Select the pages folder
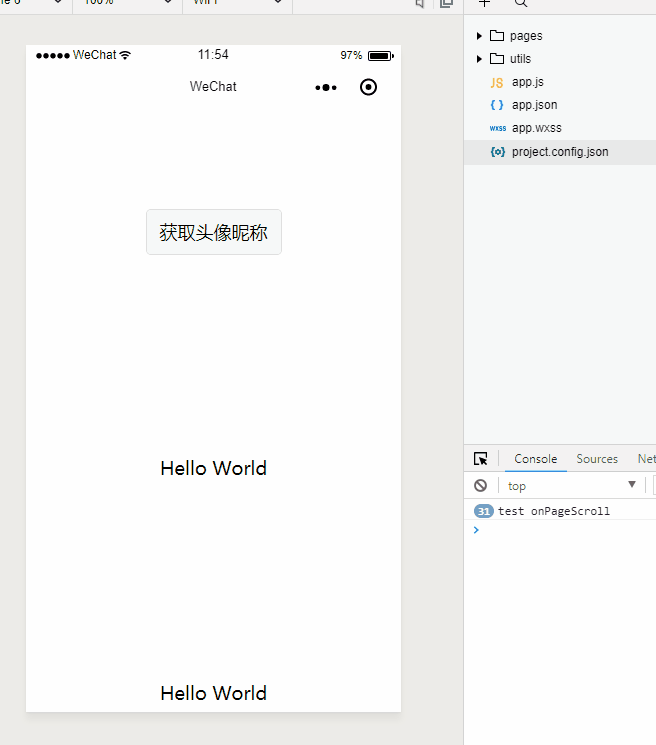 click(526, 36)
